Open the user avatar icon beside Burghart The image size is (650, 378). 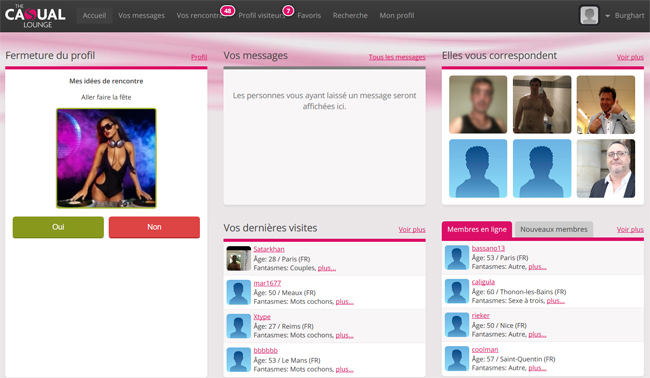[589, 15]
